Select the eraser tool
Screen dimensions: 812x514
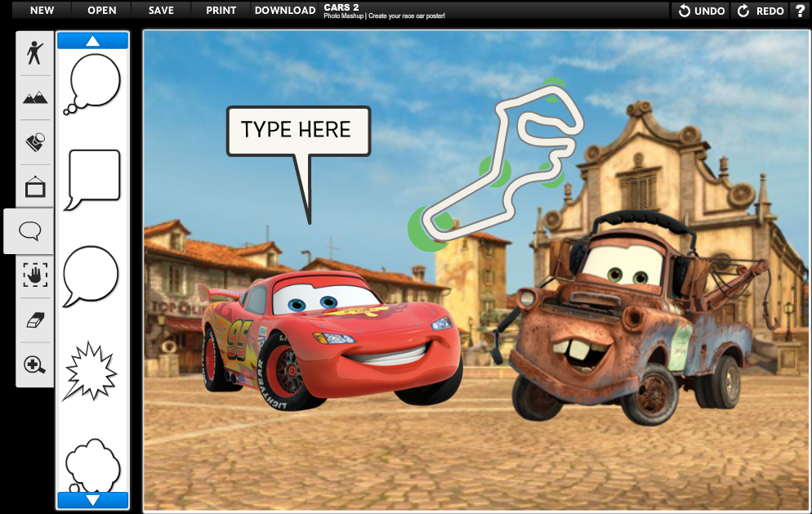34,320
